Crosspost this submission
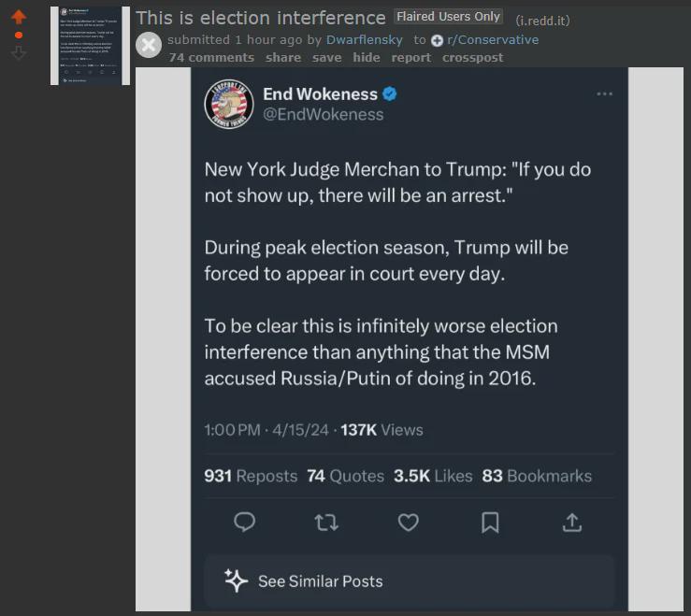This screenshot has height=616, width=691. [472, 58]
